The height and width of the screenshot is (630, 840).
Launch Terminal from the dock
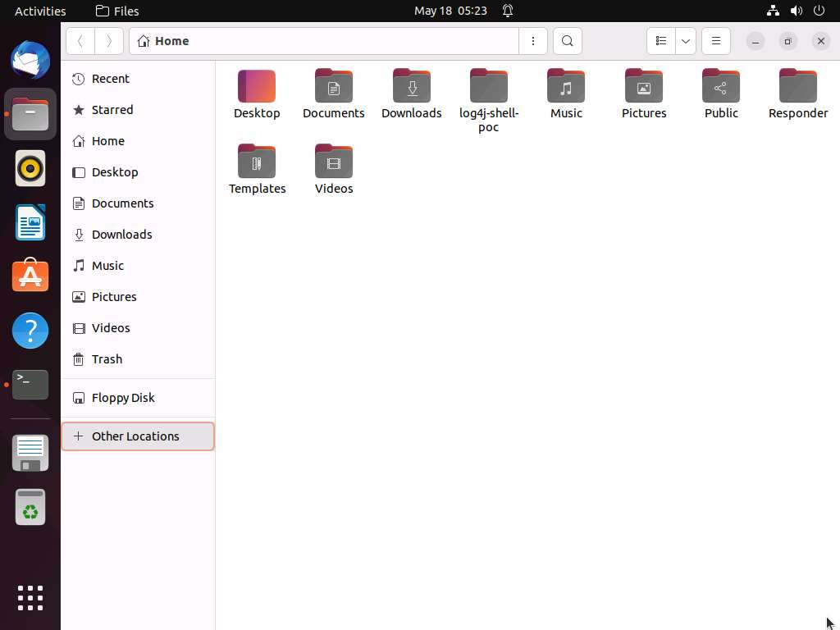coord(30,384)
